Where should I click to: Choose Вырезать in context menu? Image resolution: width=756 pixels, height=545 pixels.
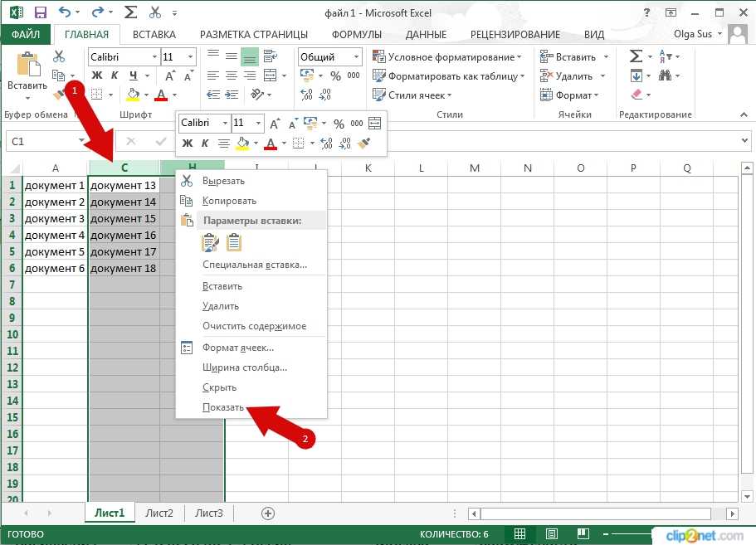(x=251, y=181)
